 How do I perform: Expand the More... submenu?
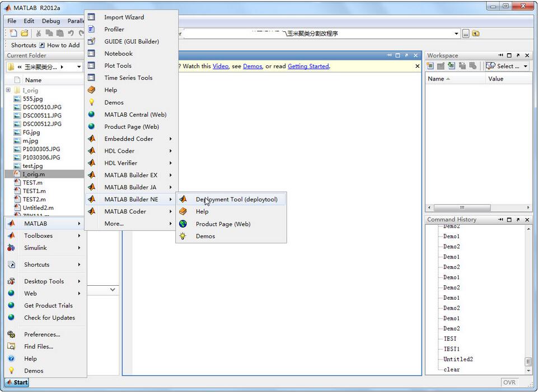(171, 224)
